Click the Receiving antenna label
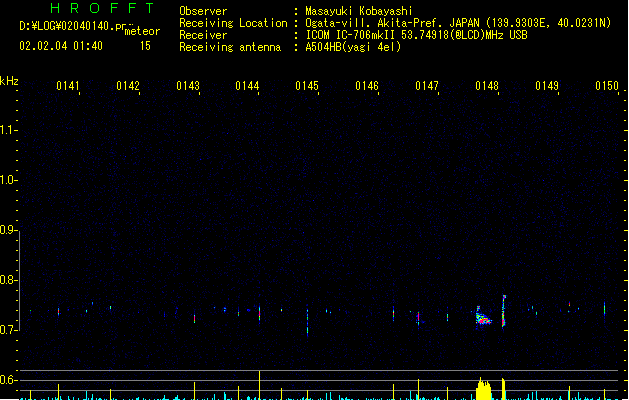This screenshot has height=400, width=629. (x=230, y=47)
